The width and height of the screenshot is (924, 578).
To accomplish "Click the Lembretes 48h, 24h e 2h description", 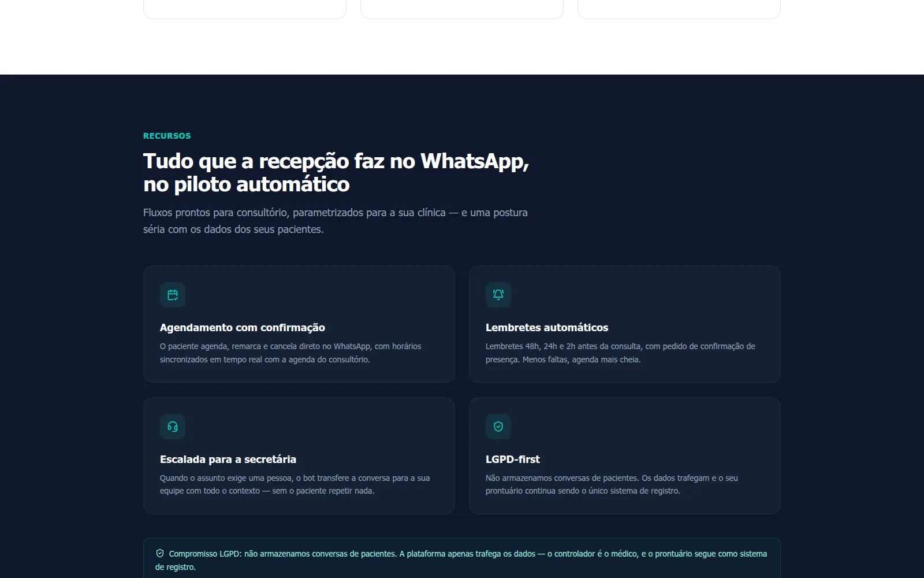I will click(620, 353).
